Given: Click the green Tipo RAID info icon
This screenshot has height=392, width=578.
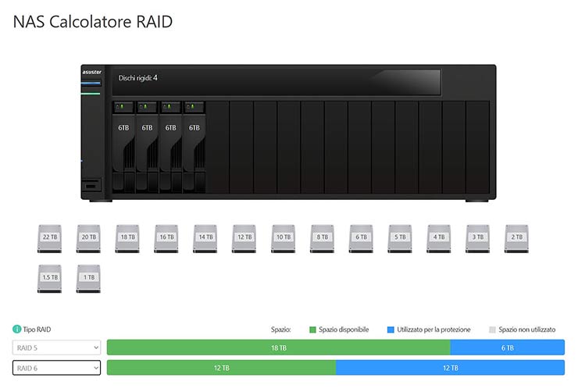Looking at the screenshot, I should [x=17, y=330].
